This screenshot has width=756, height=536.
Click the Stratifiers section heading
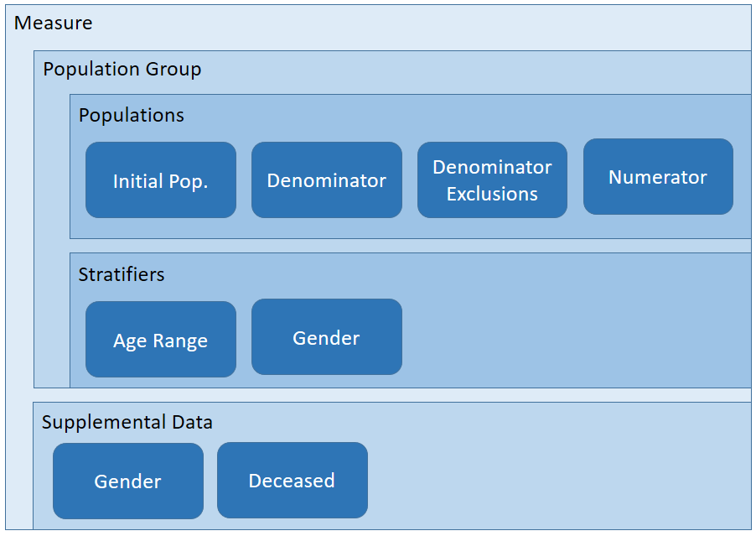point(122,274)
